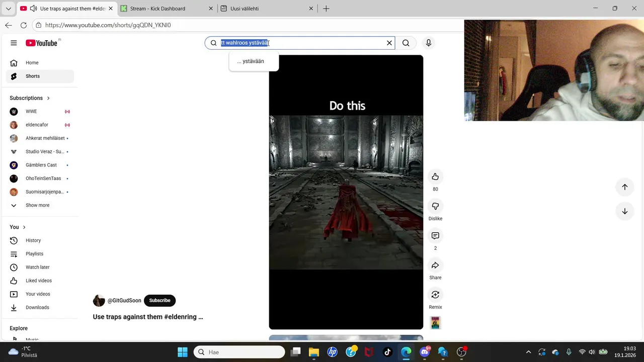Run search with the magnifier button
This screenshot has height=362, width=644.
pos(406,43)
